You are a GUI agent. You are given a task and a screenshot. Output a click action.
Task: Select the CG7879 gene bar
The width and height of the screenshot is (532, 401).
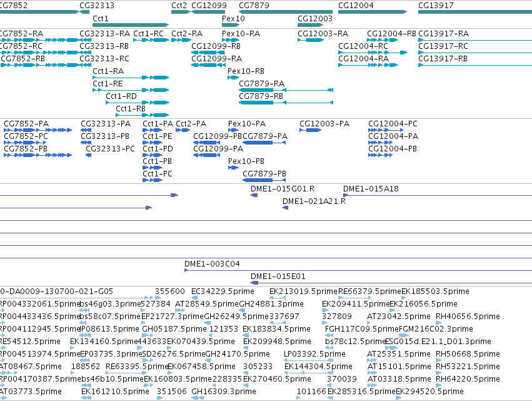point(286,12)
